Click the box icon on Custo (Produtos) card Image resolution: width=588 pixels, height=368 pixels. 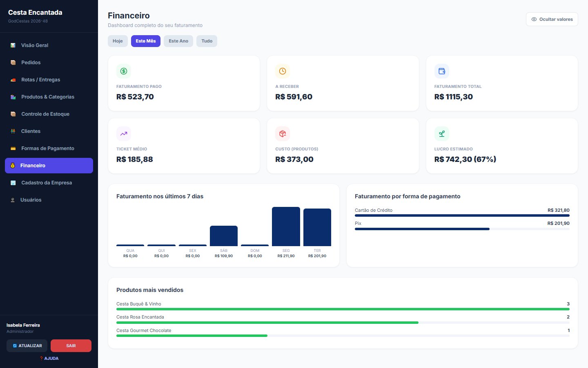click(283, 134)
